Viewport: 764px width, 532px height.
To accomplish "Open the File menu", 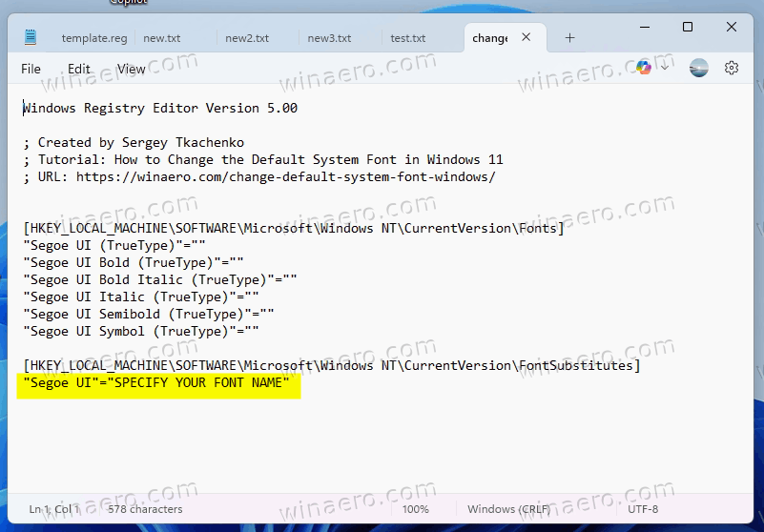I will click(x=31, y=69).
